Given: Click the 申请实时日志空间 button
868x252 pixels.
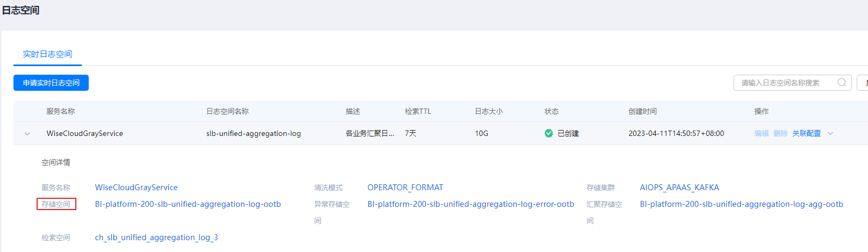Looking at the screenshot, I should 51,83.
